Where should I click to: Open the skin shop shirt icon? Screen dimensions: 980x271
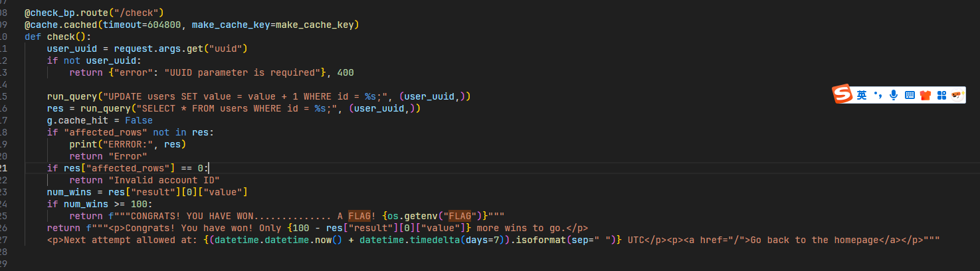pyautogui.click(x=926, y=96)
